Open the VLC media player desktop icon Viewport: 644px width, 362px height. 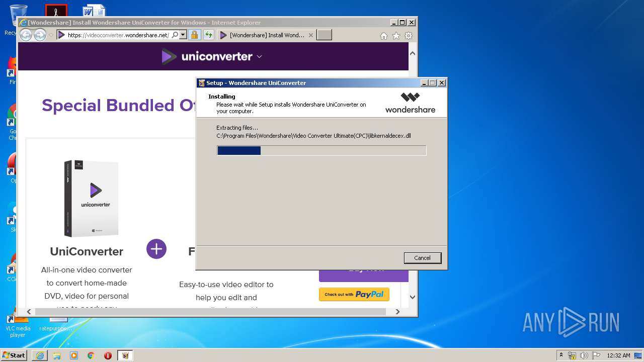click(x=18, y=326)
